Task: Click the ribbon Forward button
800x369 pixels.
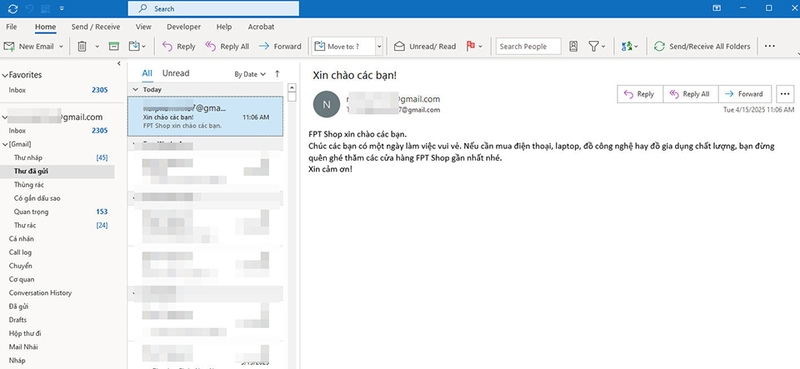Action: (280, 46)
